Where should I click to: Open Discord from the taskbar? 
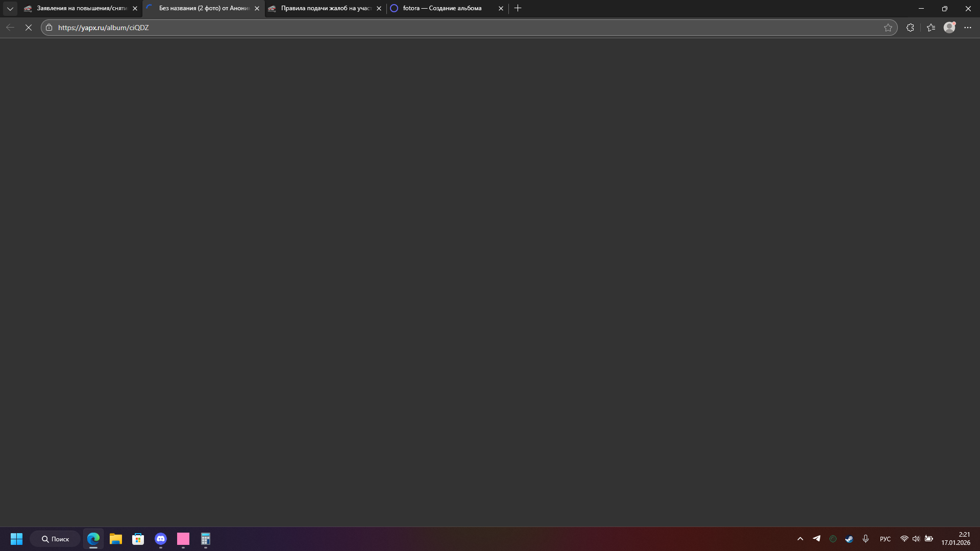[161, 539]
